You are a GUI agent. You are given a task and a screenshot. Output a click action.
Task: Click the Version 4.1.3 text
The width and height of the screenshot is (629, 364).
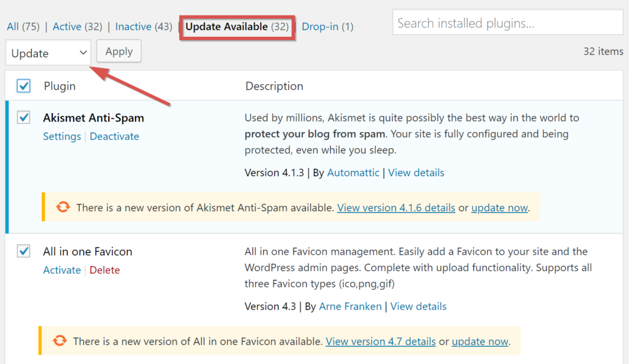coord(275,172)
